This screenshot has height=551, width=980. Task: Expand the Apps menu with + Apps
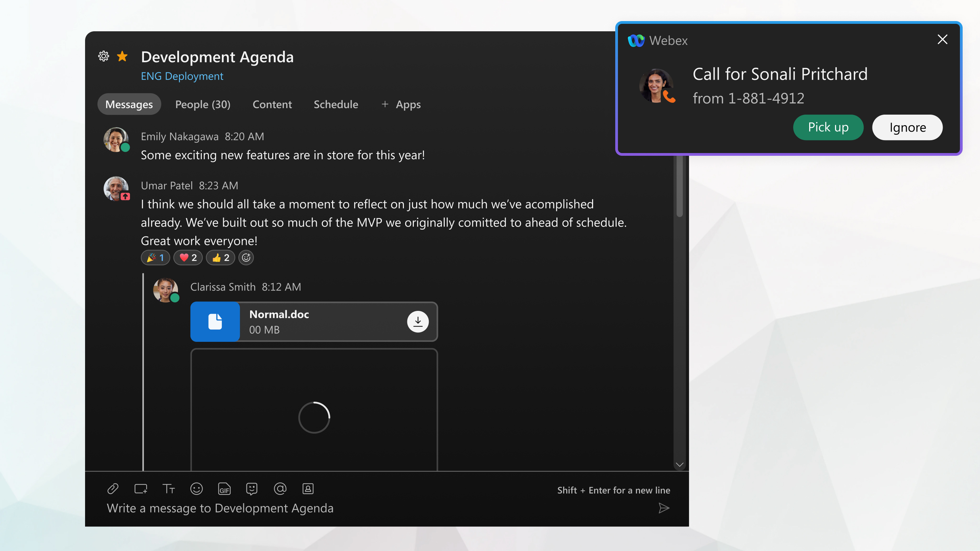401,104
